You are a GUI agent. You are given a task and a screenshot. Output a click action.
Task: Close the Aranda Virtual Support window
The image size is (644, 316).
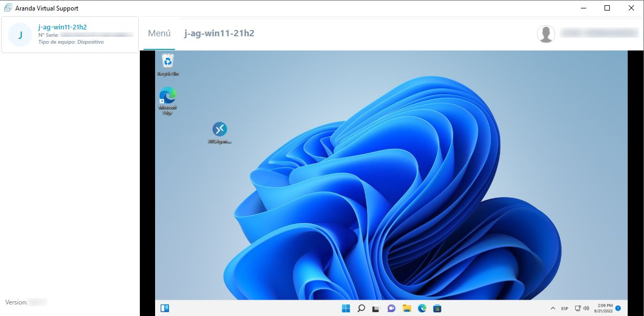point(631,8)
